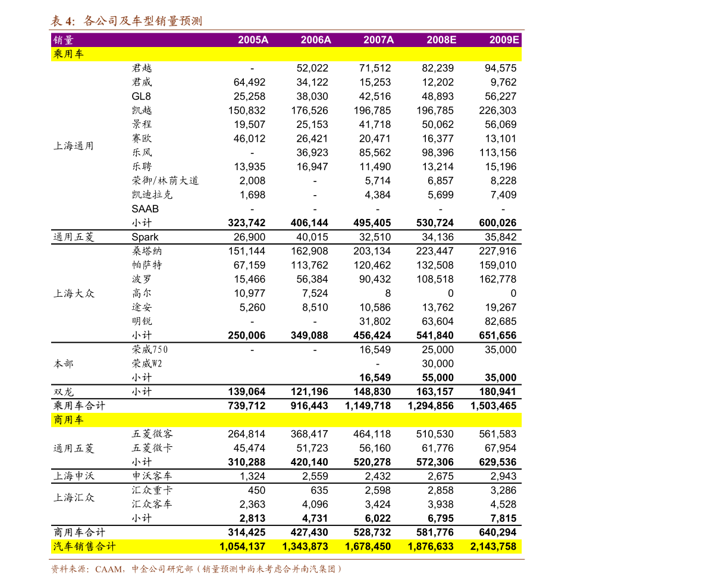Viewport: 728px width, 586px height.
Task: Click the 商用车 section heading
Action: click(x=68, y=420)
